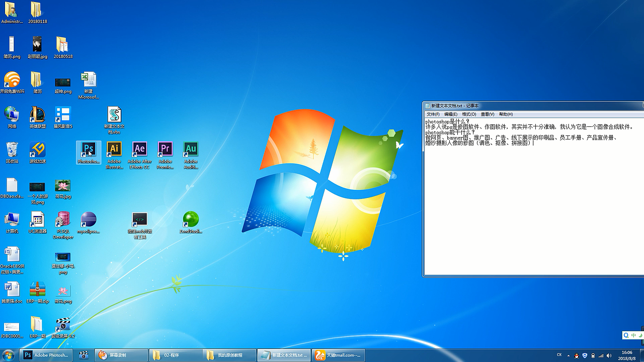Image resolution: width=644 pixels, height=362 pixels.
Task: Select the OracleEBS document file
Action: [12, 260]
